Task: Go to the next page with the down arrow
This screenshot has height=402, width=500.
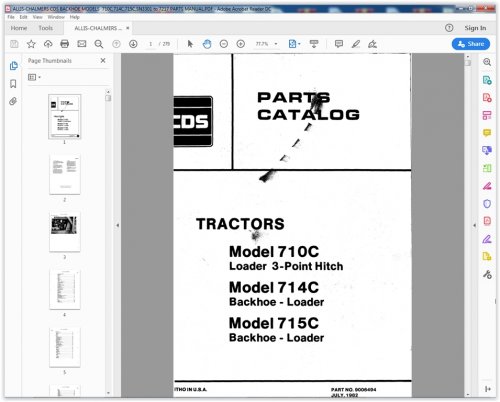Action: coord(133,44)
